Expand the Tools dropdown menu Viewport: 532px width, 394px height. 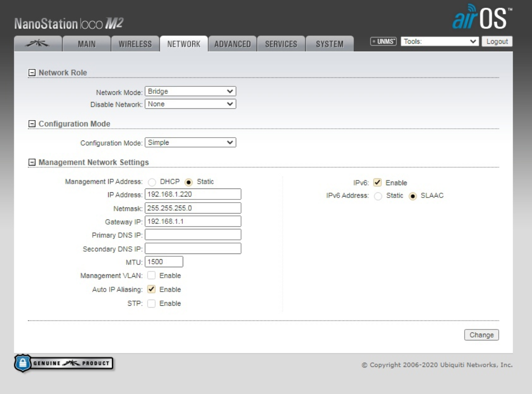(x=439, y=42)
